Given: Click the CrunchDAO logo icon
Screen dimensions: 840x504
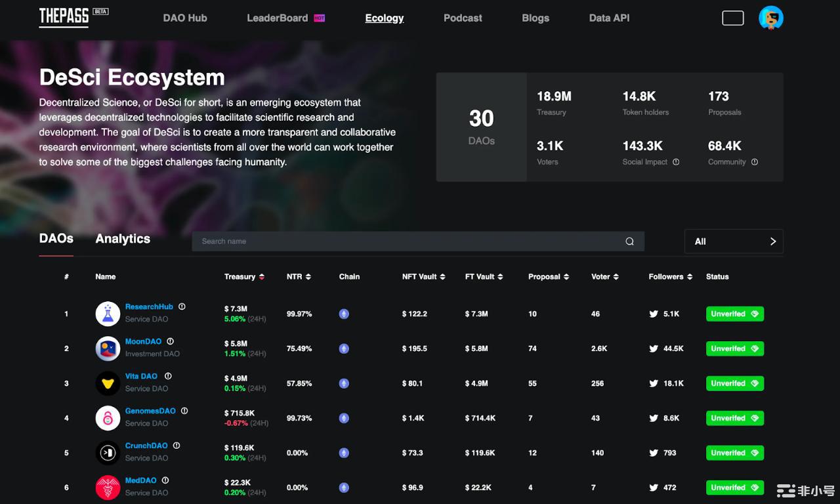Looking at the screenshot, I should tap(108, 453).
